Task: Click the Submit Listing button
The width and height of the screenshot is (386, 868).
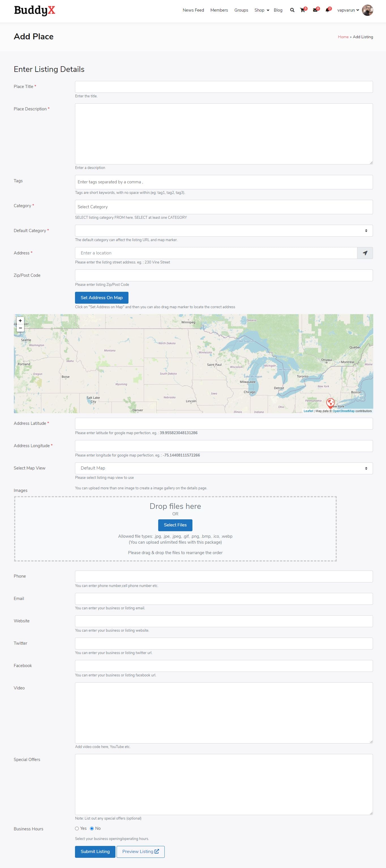Action: point(95,852)
